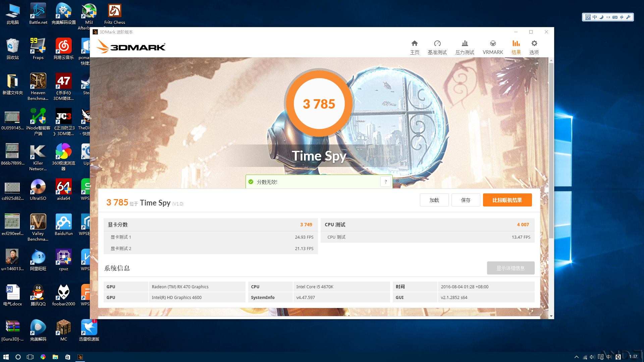Open the Fritz Chess desktop icon
Viewport: 644px width, 362px height.
coord(114,14)
